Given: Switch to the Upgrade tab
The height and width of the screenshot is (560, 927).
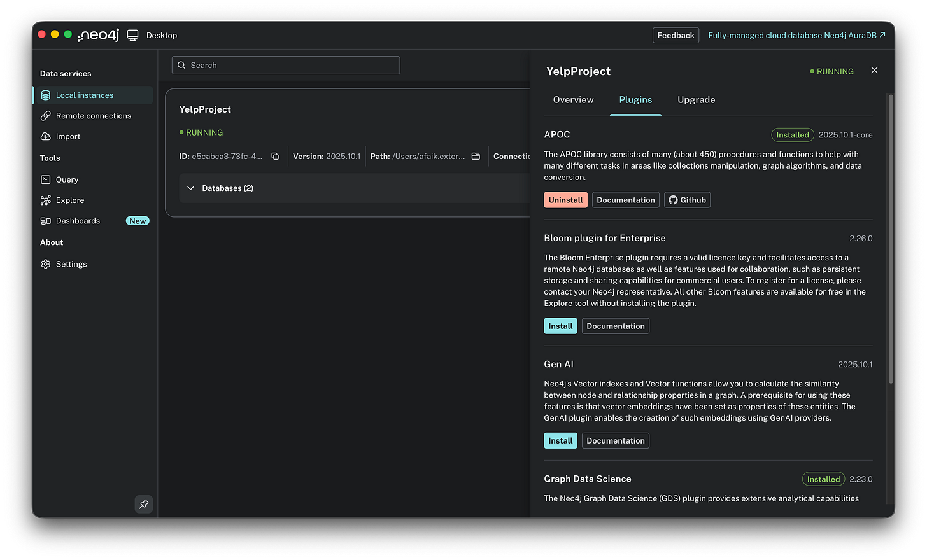Looking at the screenshot, I should 696,100.
